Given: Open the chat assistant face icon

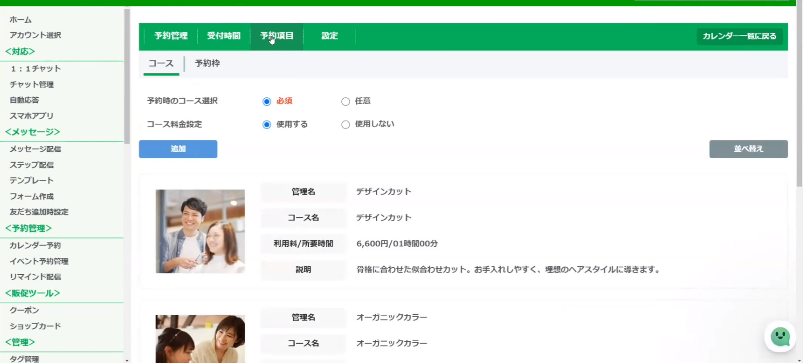Looking at the screenshot, I should [x=779, y=336].
